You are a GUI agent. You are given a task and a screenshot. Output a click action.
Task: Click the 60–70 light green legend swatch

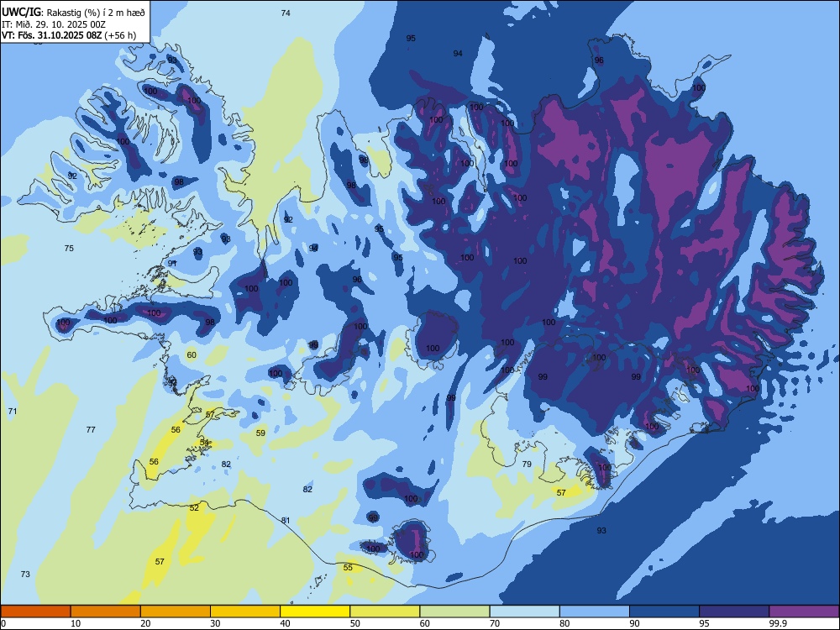[454, 612]
